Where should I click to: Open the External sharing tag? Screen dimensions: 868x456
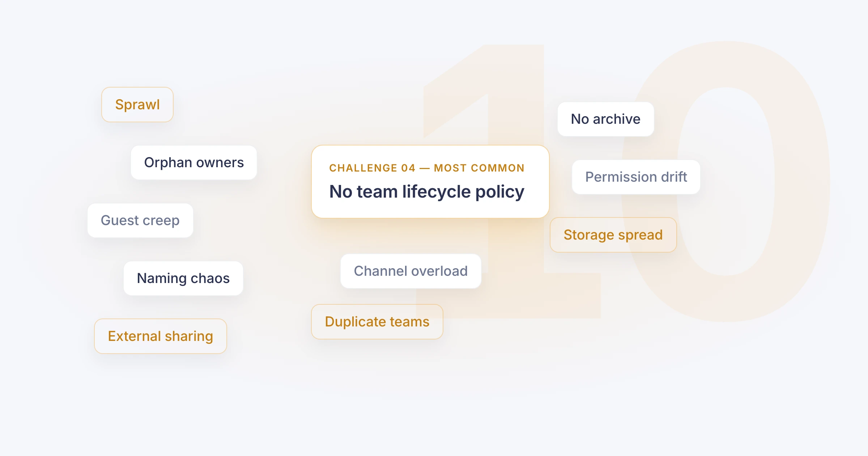pyautogui.click(x=161, y=336)
